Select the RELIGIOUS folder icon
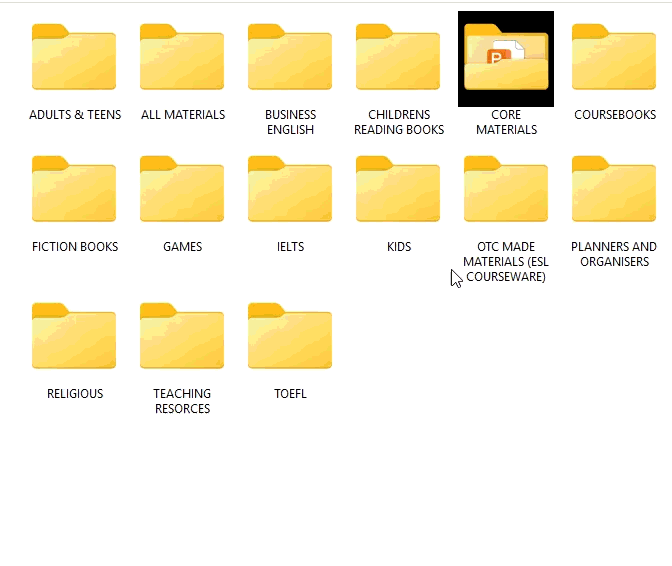 [x=74, y=336]
